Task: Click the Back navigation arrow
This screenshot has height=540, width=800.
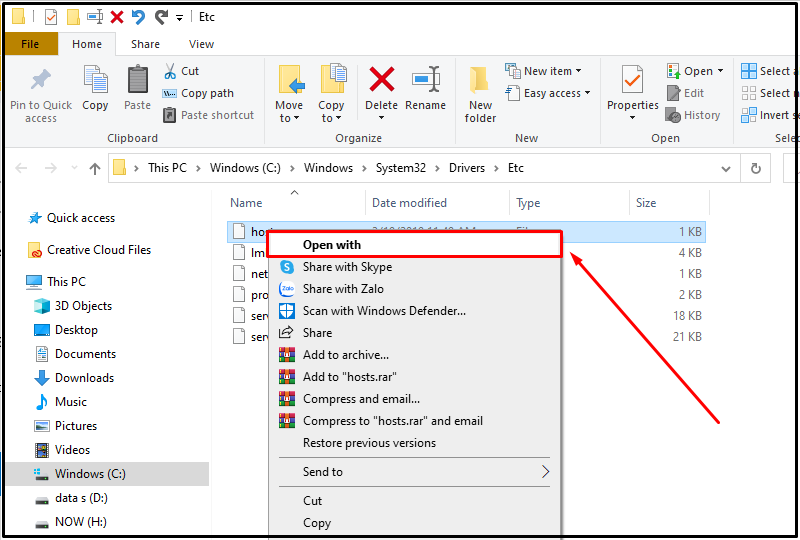Action: pyautogui.click(x=21, y=168)
